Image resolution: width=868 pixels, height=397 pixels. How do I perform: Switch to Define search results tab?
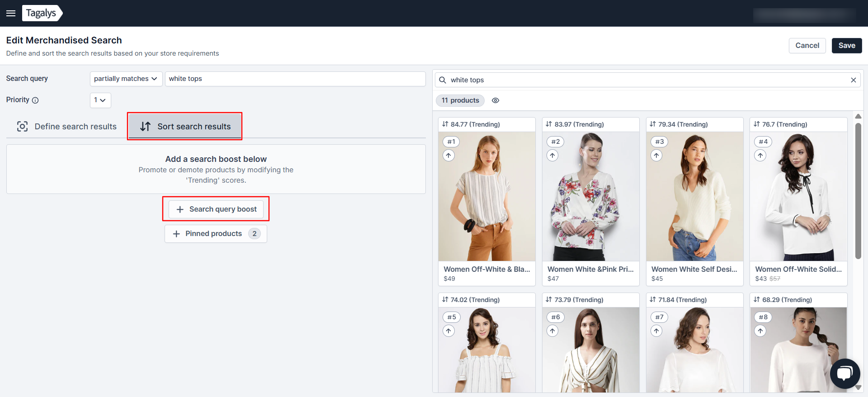click(x=67, y=127)
